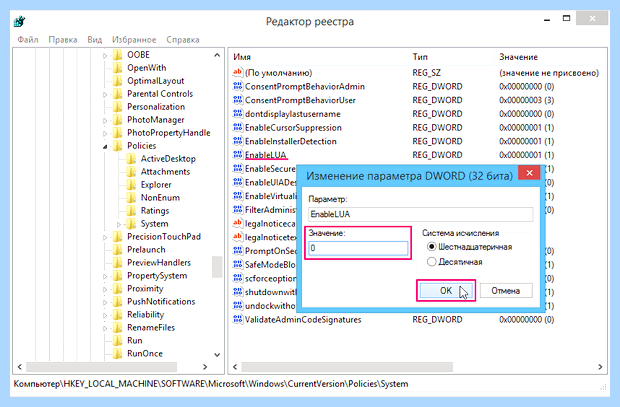Viewport: 620px width, 407px height.
Task: Expand the PhotoPropertyHandle node
Action: point(105,133)
